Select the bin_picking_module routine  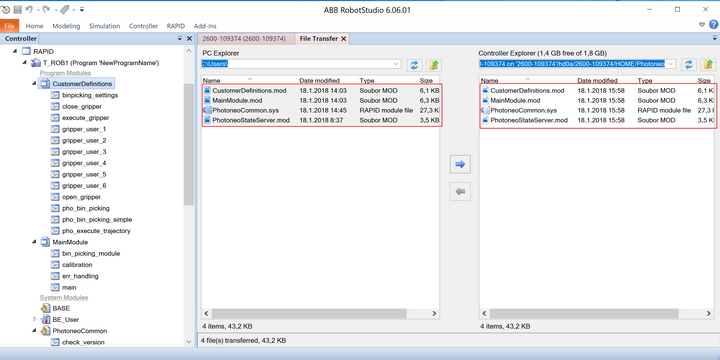tap(91, 253)
